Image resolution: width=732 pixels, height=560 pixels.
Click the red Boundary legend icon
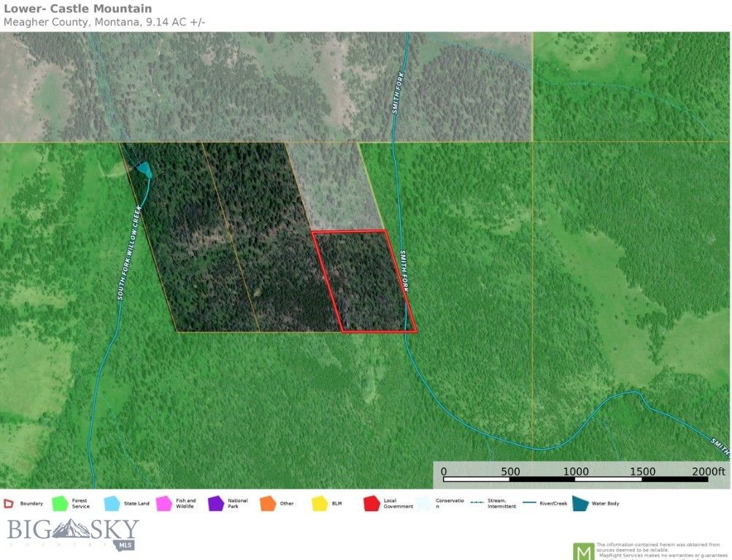9,503
